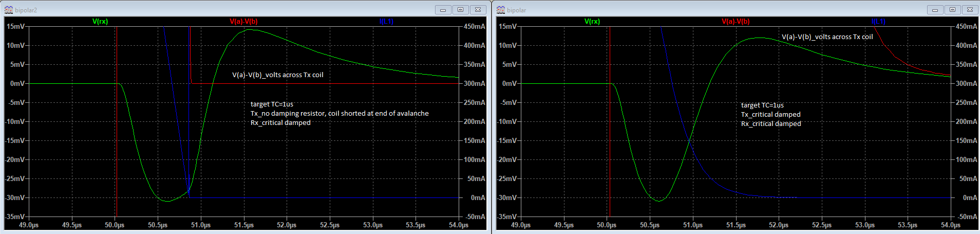Click the 200mA right axis label in bipolar window

click(967, 121)
